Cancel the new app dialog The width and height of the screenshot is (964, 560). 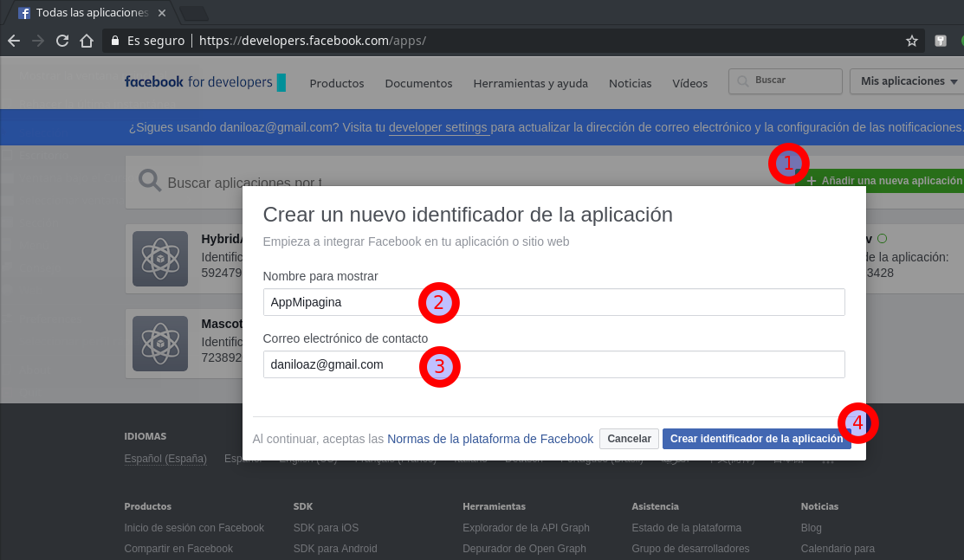[x=629, y=439]
